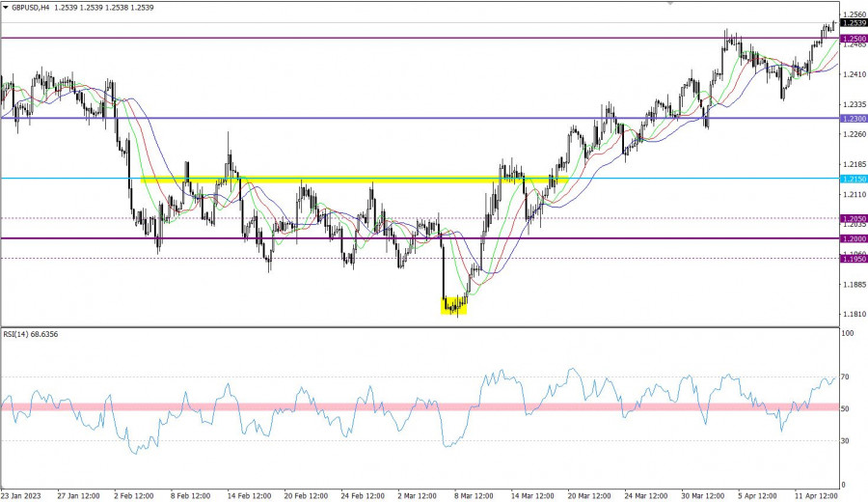
Task: Click the RSI 30 level scale label
Action: 848,441
